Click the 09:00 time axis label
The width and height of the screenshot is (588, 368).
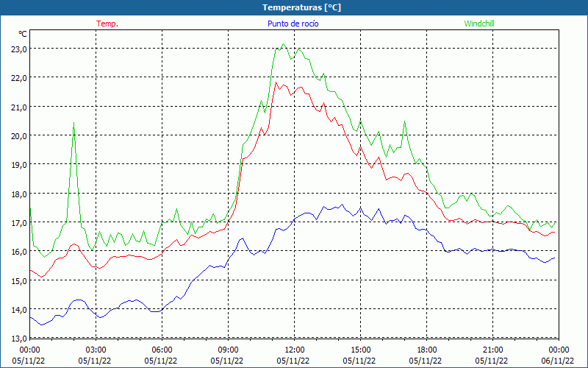(228, 350)
